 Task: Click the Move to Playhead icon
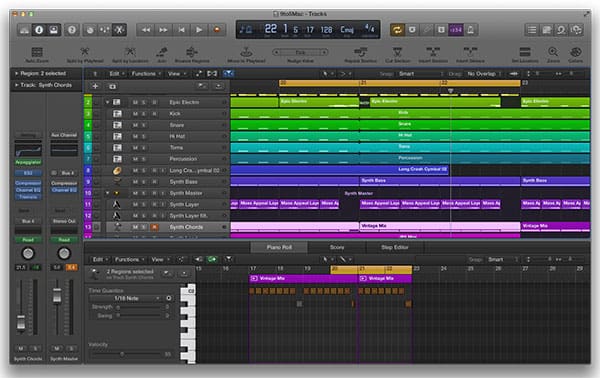246,54
